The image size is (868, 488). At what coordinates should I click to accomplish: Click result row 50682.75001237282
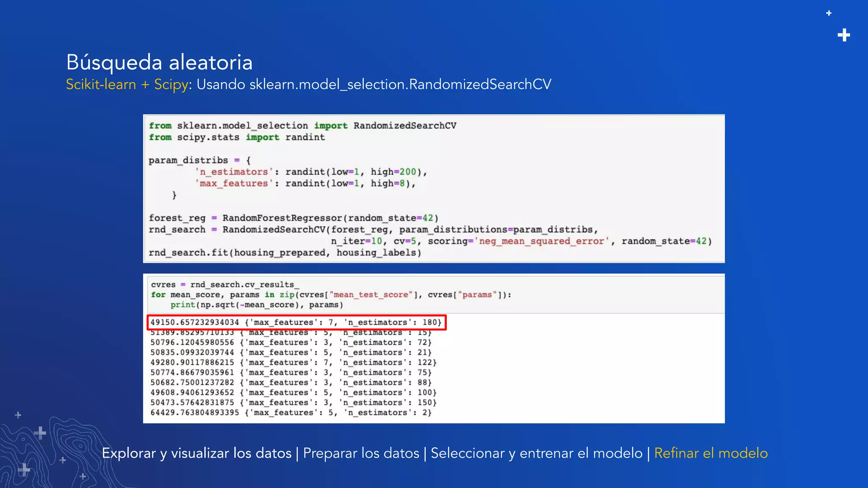pyautogui.click(x=291, y=383)
